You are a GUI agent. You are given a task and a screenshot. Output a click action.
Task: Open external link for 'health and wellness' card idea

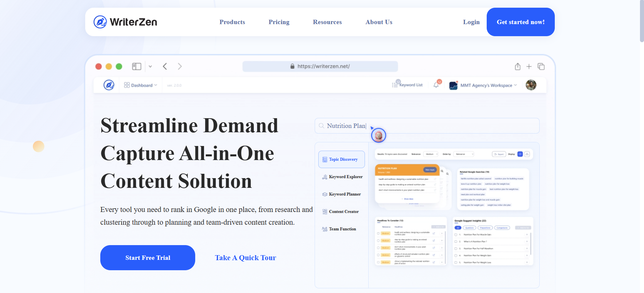point(435,179)
